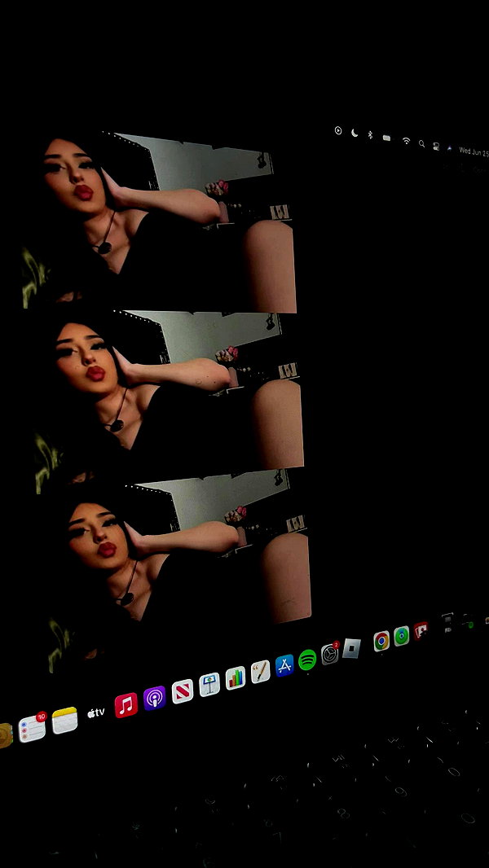The width and height of the screenshot is (489, 868).
Task: Launch Roblox from the Dock
Action: pos(351,648)
